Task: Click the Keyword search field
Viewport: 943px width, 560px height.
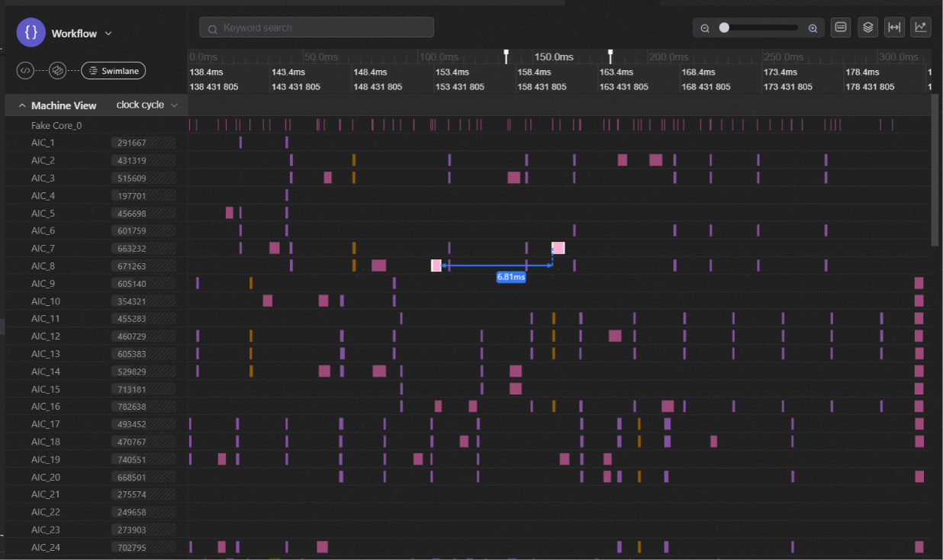Action: (317, 28)
